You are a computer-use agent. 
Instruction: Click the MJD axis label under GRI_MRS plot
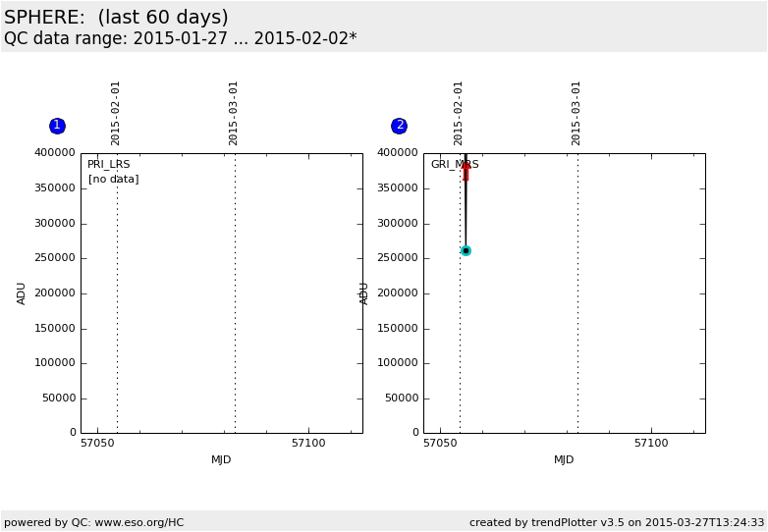pyautogui.click(x=564, y=460)
